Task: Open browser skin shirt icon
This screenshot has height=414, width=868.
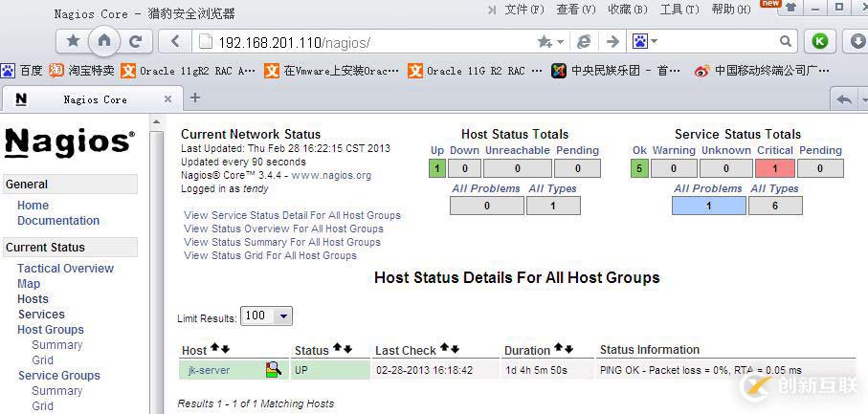Action: [791, 8]
